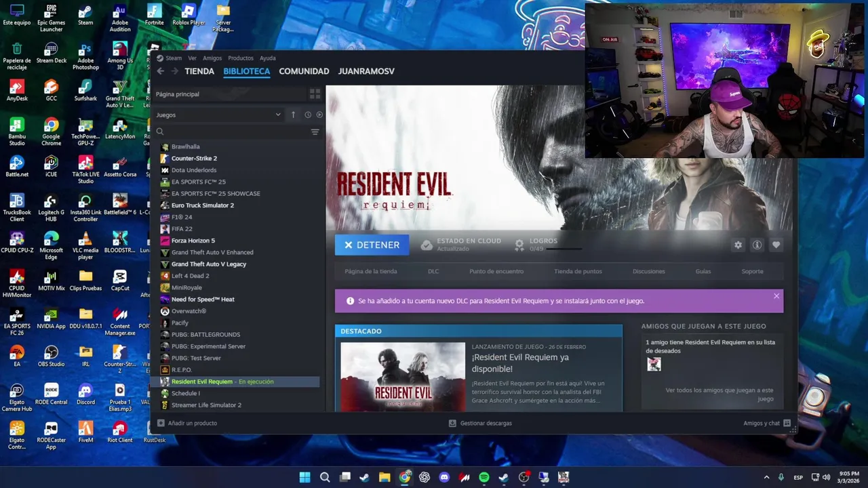This screenshot has height=488, width=868.
Task: Open Bambu Studio desktop icon
Action: click(17, 132)
